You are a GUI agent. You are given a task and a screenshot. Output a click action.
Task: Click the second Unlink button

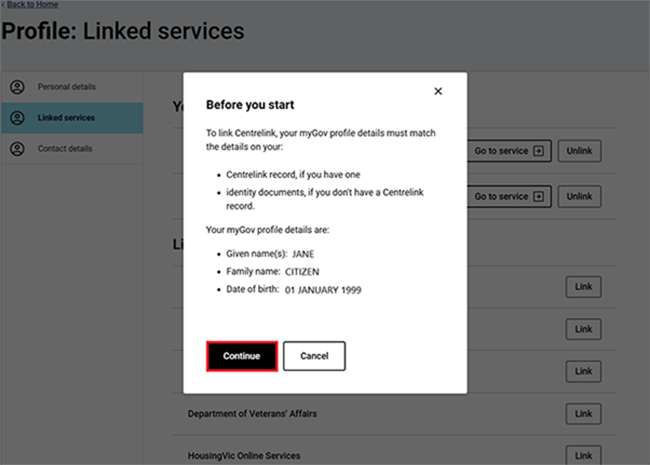pos(580,197)
